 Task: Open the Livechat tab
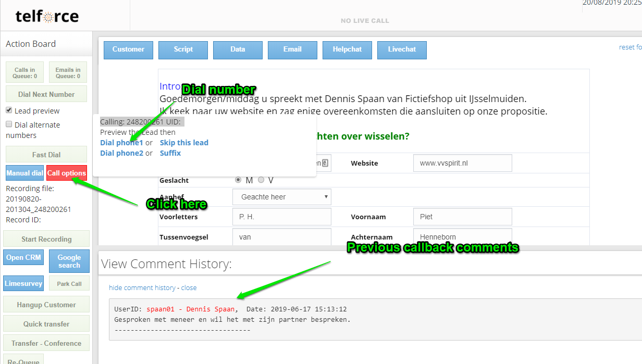pos(402,49)
